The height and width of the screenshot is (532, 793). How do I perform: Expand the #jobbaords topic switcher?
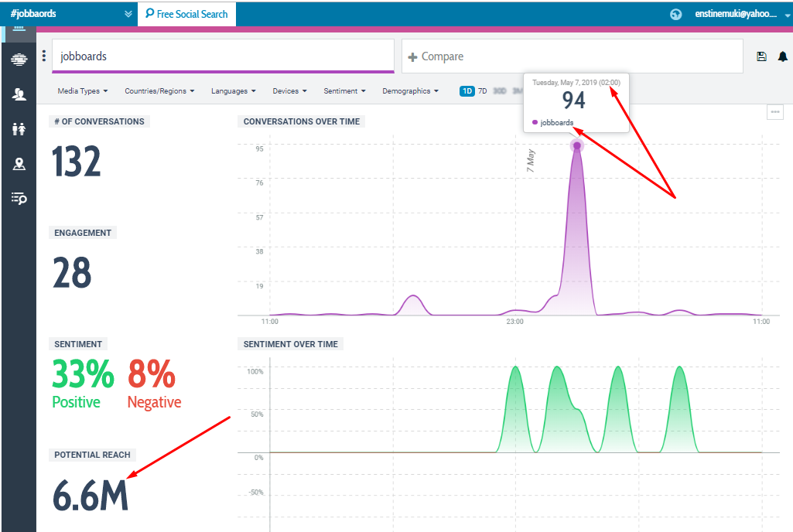point(128,14)
